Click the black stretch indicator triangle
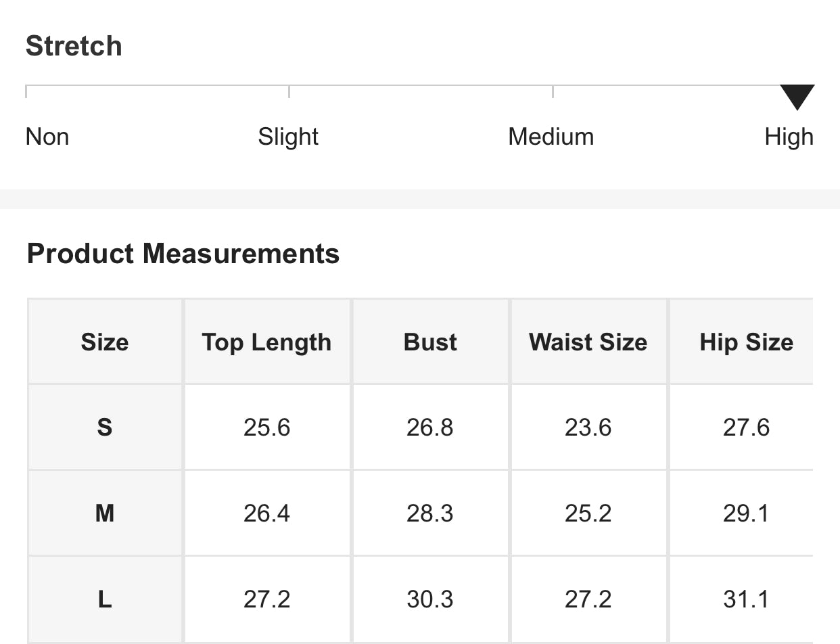 [797, 96]
